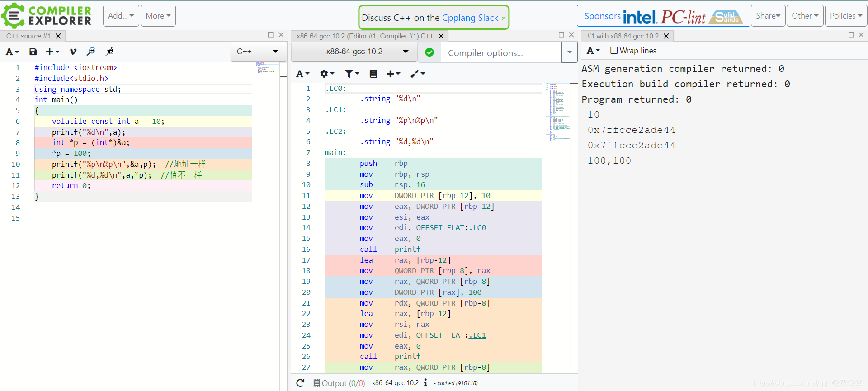Click the Quick-bench icon in source toolbar

(109, 52)
